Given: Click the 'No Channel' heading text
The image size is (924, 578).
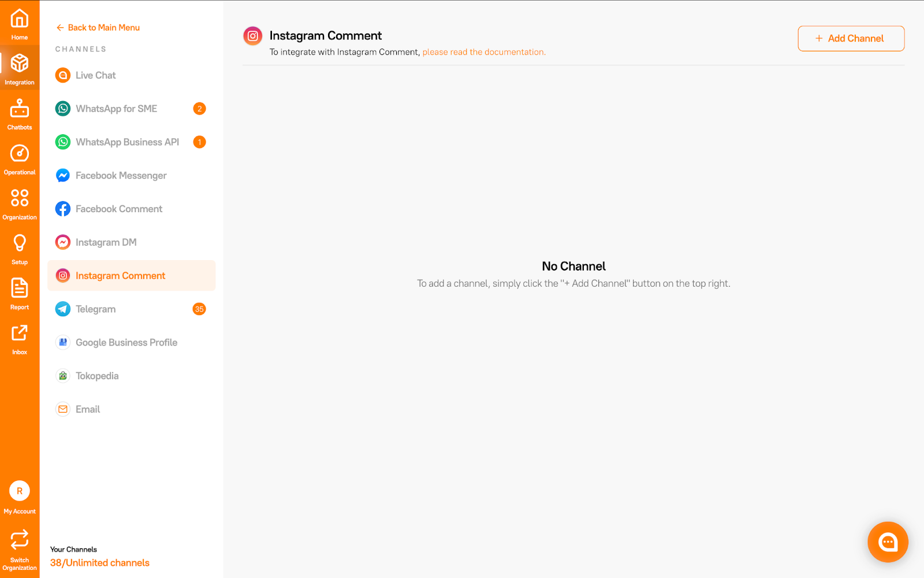Looking at the screenshot, I should (574, 266).
